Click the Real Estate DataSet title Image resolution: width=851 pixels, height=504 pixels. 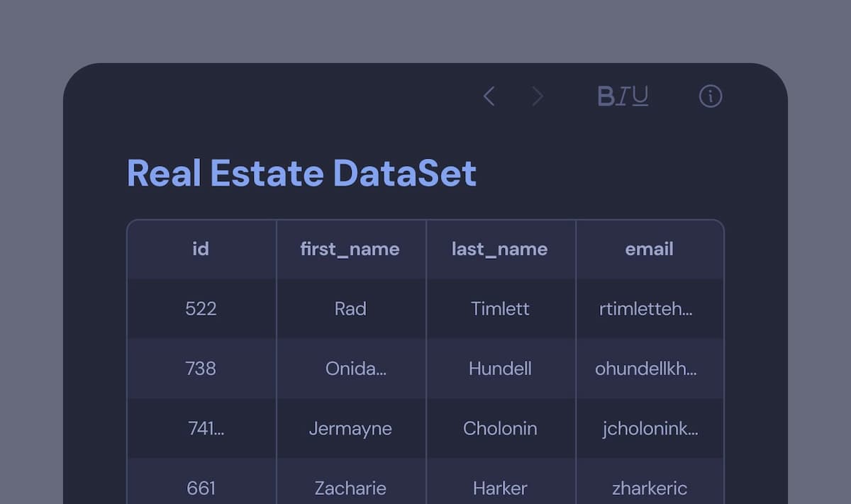pos(301,173)
